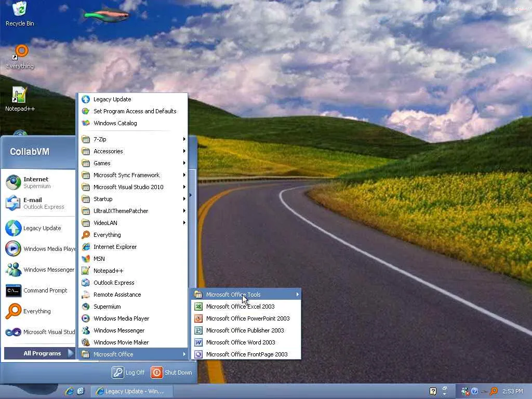Expand the UltraUXThemePatcher submenu arrow
This screenshot has width=532, height=399.
click(x=184, y=211)
